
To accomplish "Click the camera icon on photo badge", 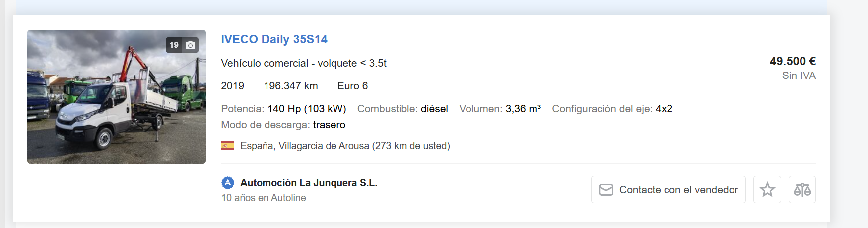I will 190,45.
